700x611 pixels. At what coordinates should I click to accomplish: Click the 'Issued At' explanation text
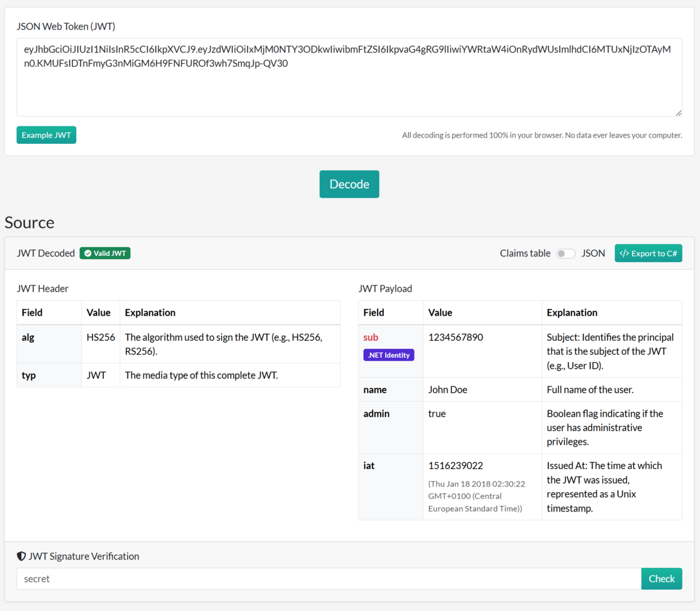[604, 487]
